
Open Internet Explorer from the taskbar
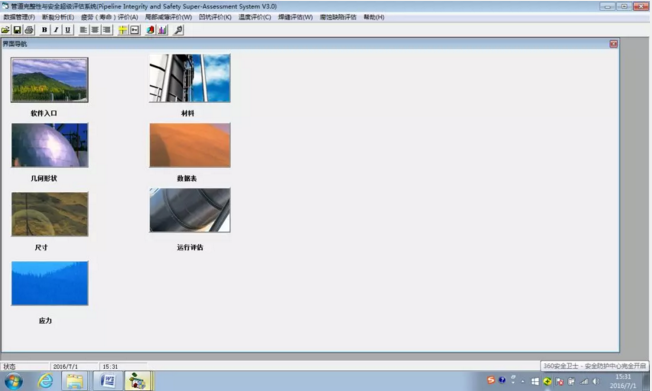pos(45,381)
